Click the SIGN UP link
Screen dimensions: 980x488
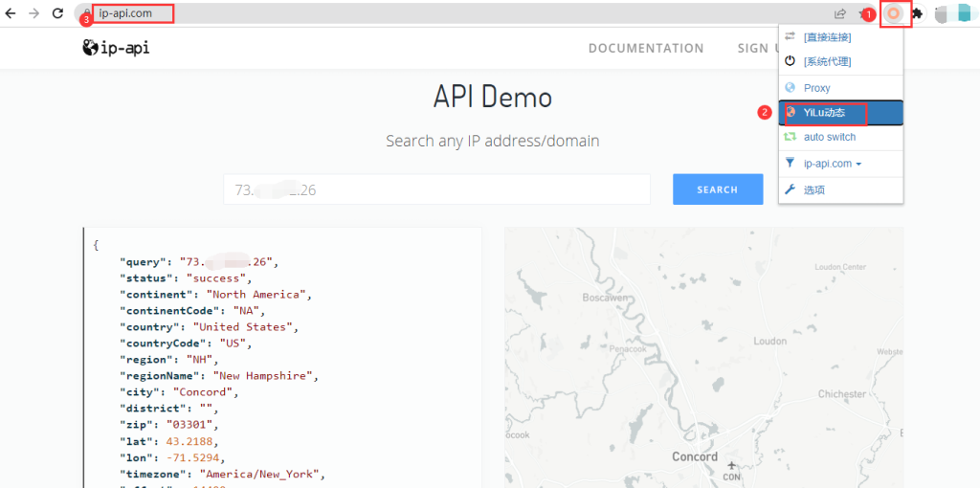(759, 48)
